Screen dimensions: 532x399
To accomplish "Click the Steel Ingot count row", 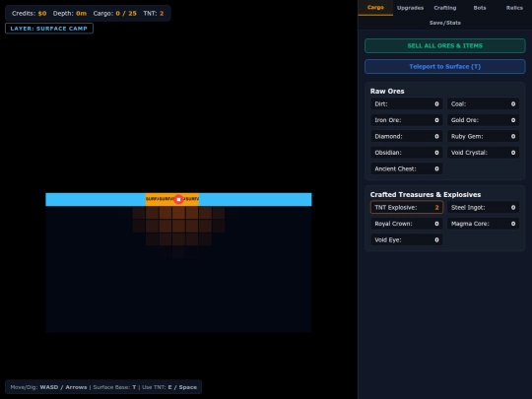I will point(483,207).
